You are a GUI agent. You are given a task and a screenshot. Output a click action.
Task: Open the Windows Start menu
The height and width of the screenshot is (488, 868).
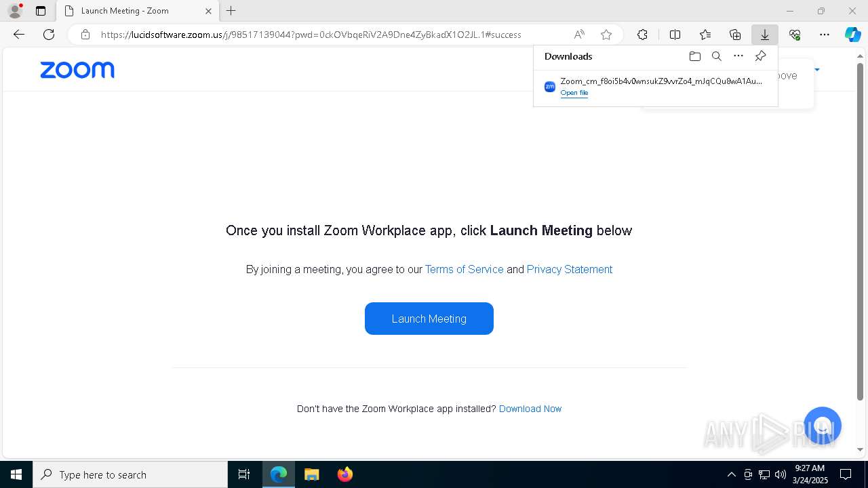click(16, 474)
